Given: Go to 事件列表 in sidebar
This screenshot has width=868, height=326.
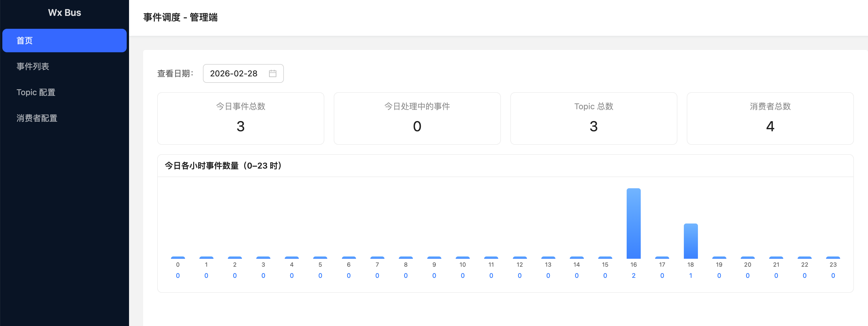Looking at the screenshot, I should tap(33, 66).
